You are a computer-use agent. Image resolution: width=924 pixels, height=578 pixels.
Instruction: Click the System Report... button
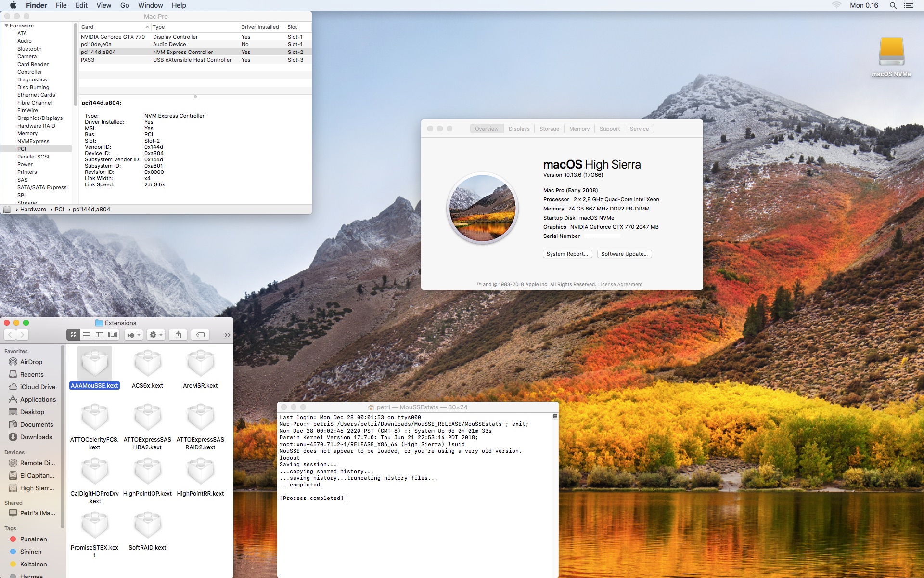pyautogui.click(x=567, y=254)
